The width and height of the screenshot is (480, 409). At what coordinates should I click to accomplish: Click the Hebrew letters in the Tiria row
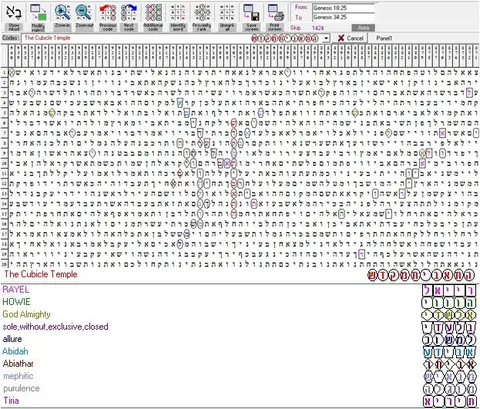click(449, 401)
